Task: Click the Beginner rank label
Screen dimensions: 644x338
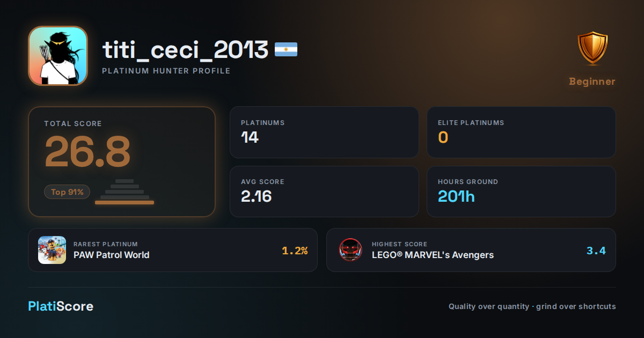Action: (592, 82)
